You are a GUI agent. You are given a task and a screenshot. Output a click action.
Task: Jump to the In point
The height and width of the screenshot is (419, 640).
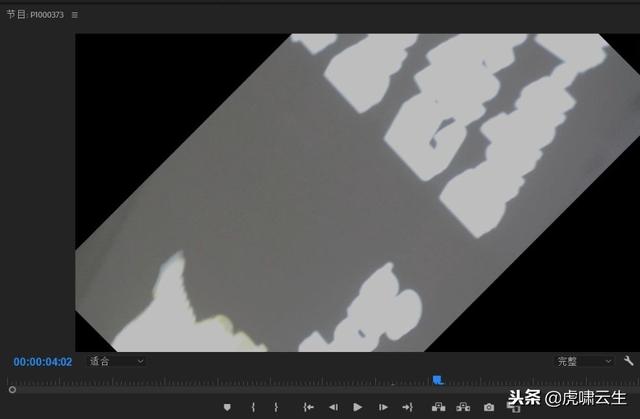coord(309,407)
